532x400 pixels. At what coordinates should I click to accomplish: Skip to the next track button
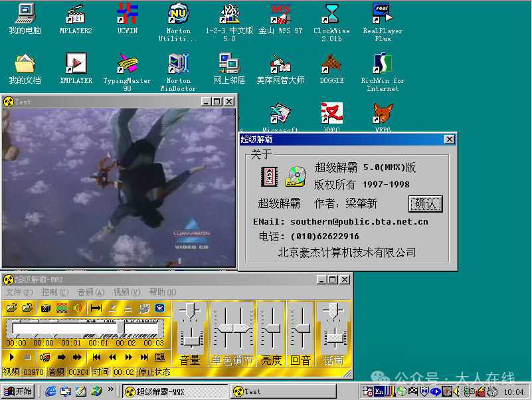(x=145, y=357)
